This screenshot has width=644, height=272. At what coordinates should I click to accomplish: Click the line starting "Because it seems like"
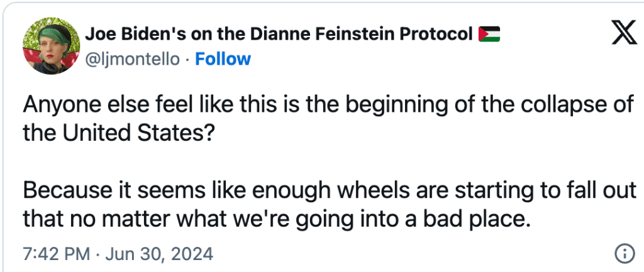(x=327, y=190)
